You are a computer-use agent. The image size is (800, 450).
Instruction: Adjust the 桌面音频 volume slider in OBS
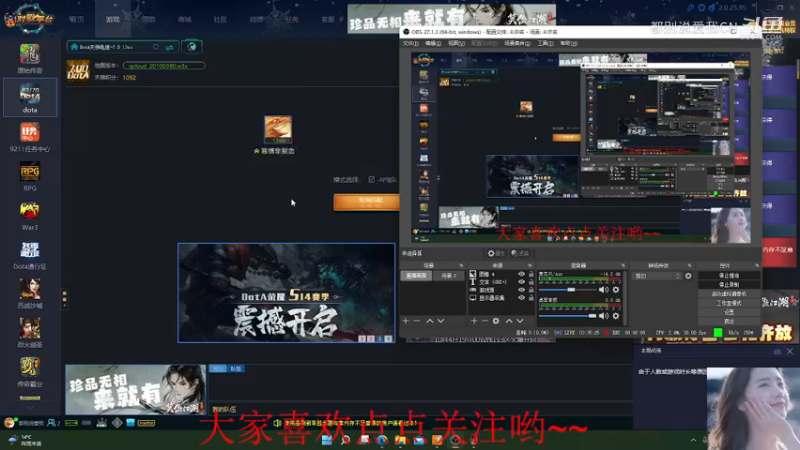coord(568,316)
